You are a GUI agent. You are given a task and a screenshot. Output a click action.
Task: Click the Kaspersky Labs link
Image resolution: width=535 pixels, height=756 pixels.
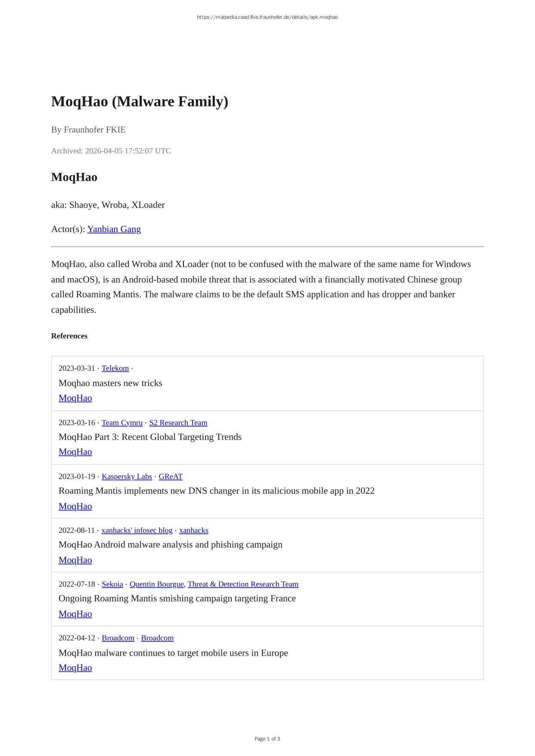click(127, 477)
